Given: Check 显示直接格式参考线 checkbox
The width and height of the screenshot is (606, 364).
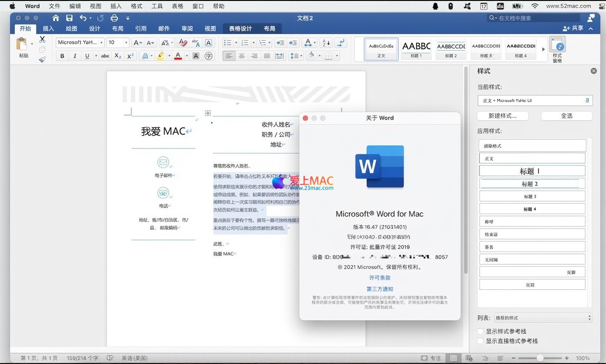Looking at the screenshot, I should (x=480, y=341).
